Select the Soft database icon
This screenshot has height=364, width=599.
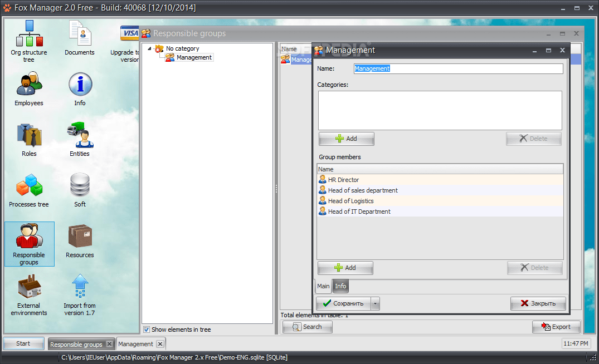pyautogui.click(x=79, y=186)
